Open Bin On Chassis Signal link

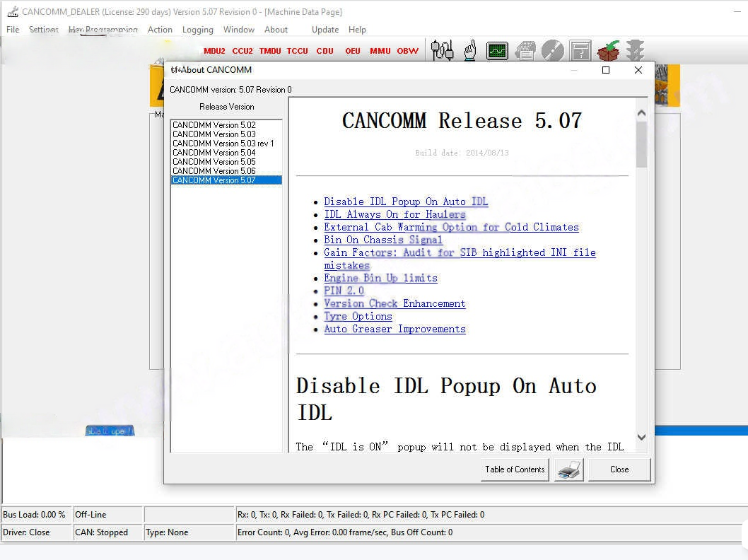(x=383, y=240)
